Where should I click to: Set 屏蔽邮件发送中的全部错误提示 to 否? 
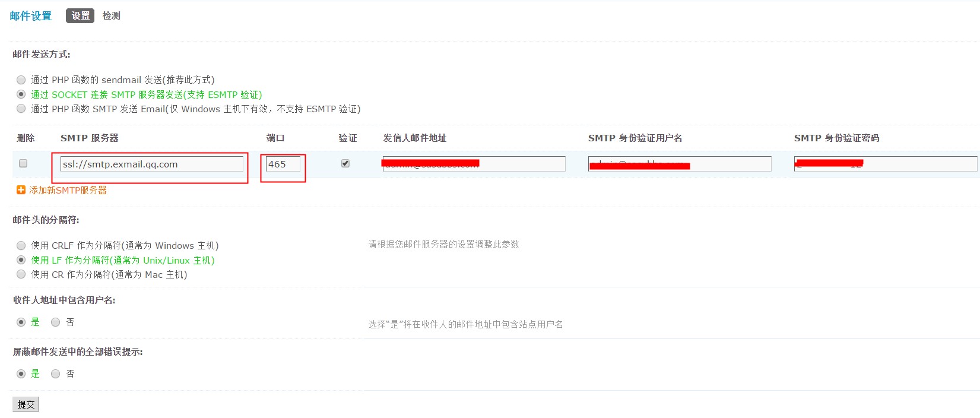click(56, 373)
